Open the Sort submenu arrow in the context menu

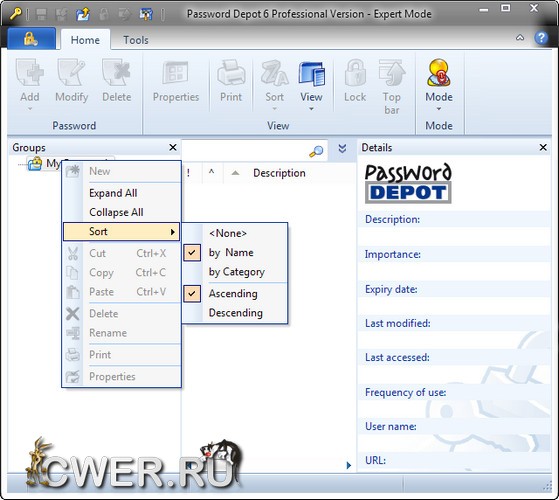point(173,232)
